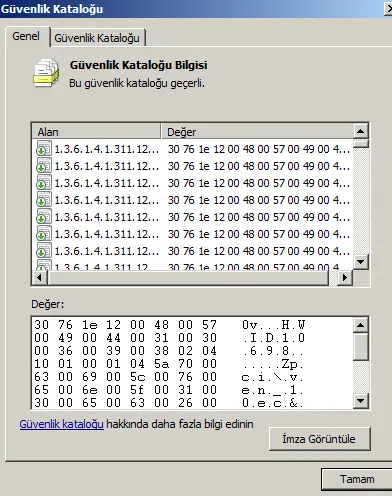Click hex line '65 00 6e 00 5f 00 31 00'
The height and width of the screenshot is (496, 392).
click(x=126, y=390)
